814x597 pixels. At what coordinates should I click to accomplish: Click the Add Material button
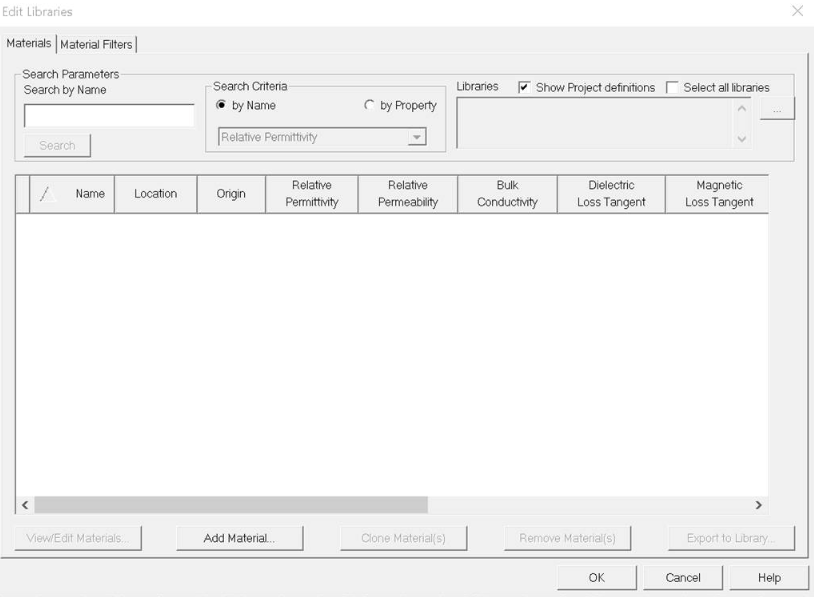click(x=239, y=538)
